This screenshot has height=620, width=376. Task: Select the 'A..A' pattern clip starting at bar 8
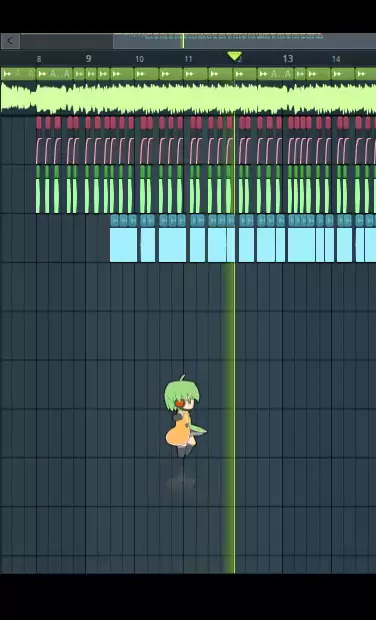pos(55,74)
